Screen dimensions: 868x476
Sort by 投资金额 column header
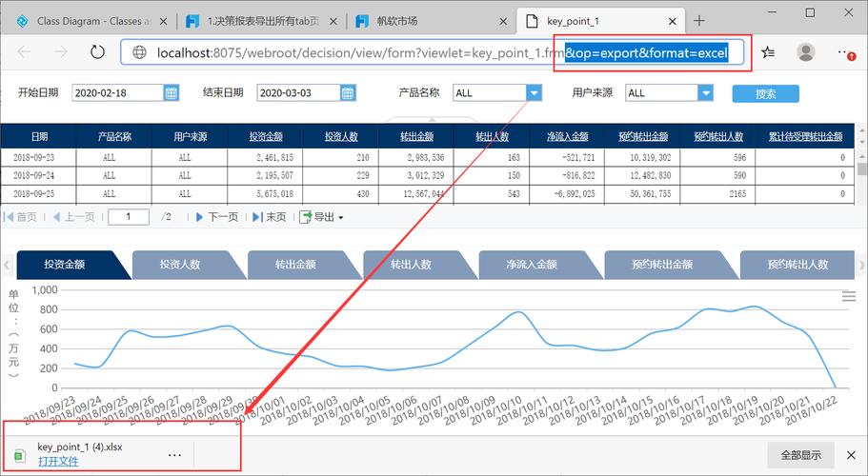(266, 136)
